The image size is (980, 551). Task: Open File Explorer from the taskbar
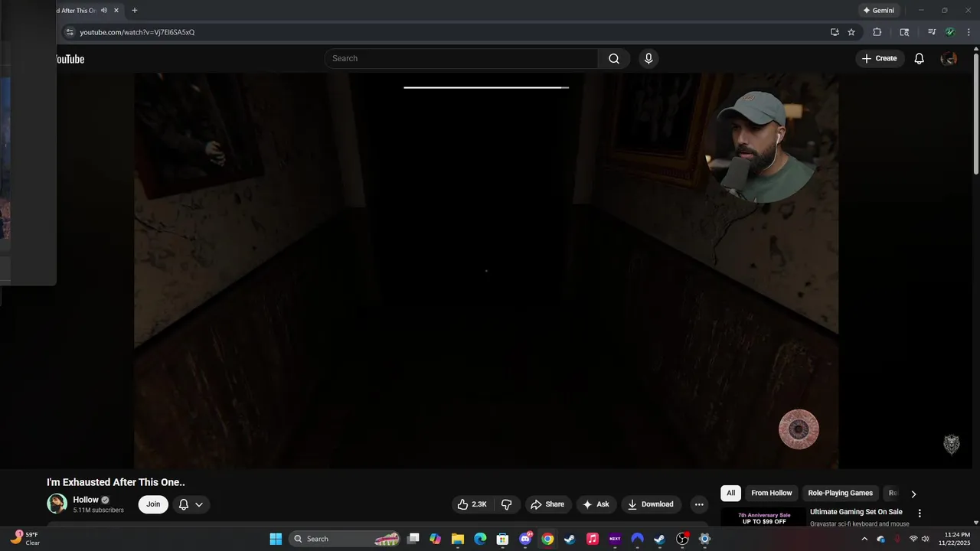pyautogui.click(x=458, y=539)
